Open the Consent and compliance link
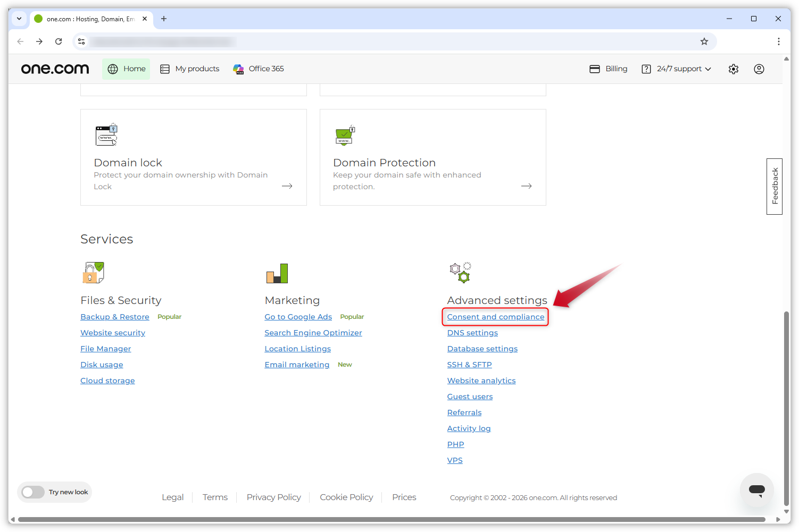 (495, 317)
